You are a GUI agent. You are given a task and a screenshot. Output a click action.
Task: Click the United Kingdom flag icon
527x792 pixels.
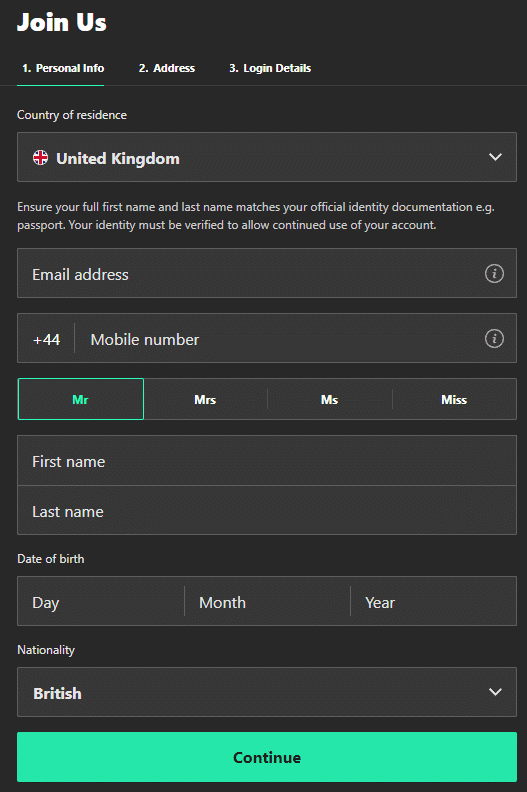40,158
